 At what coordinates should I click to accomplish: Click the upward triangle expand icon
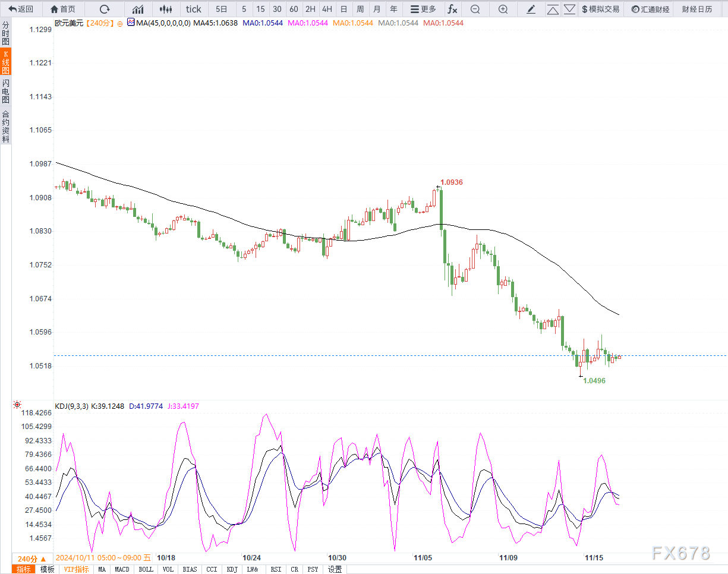(x=553, y=9)
